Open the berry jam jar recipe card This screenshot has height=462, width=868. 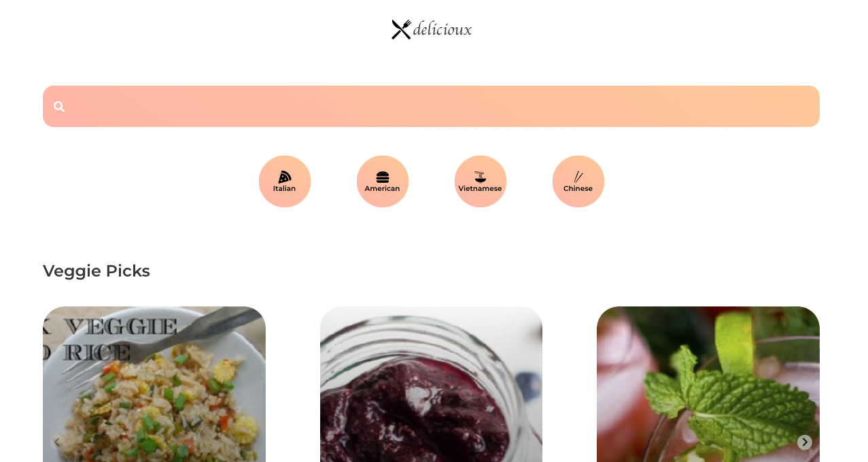[431, 385]
